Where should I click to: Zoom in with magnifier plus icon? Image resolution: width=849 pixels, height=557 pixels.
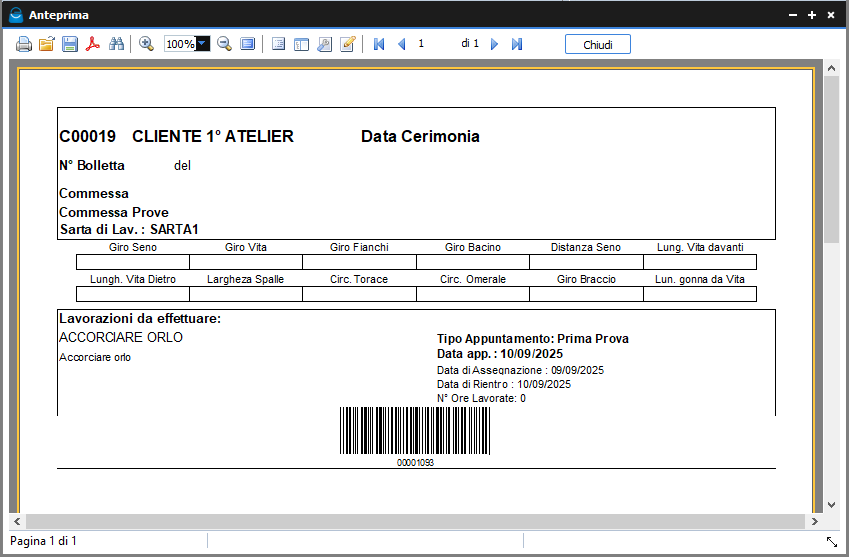[146, 44]
